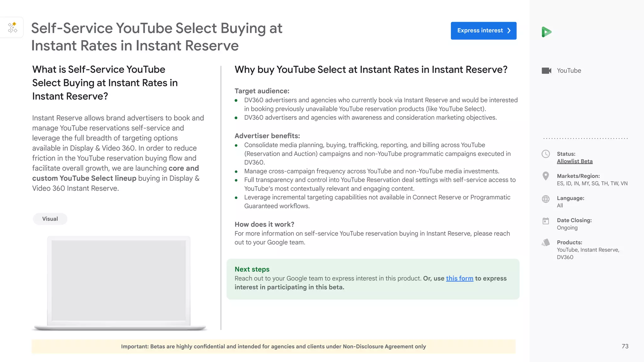Click the bold 'custom YouTube Select lineup' text

(x=84, y=178)
